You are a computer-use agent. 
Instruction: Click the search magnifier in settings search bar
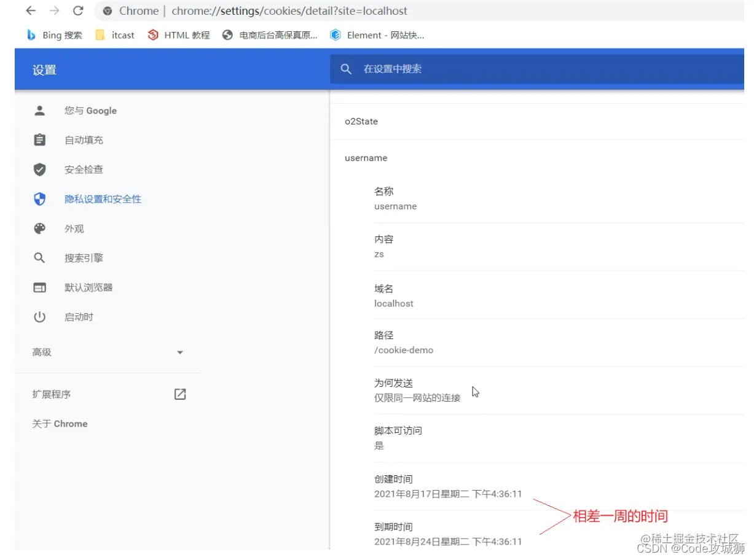(x=346, y=69)
